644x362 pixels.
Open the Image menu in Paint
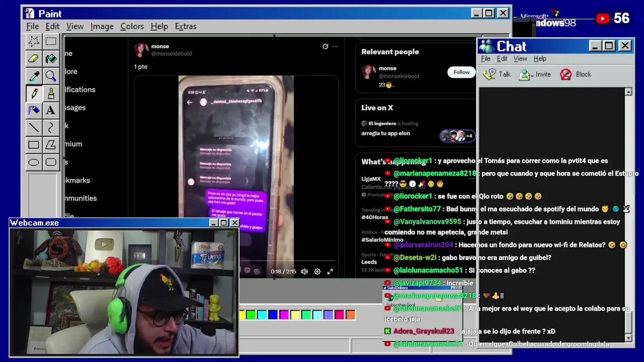pyautogui.click(x=102, y=26)
